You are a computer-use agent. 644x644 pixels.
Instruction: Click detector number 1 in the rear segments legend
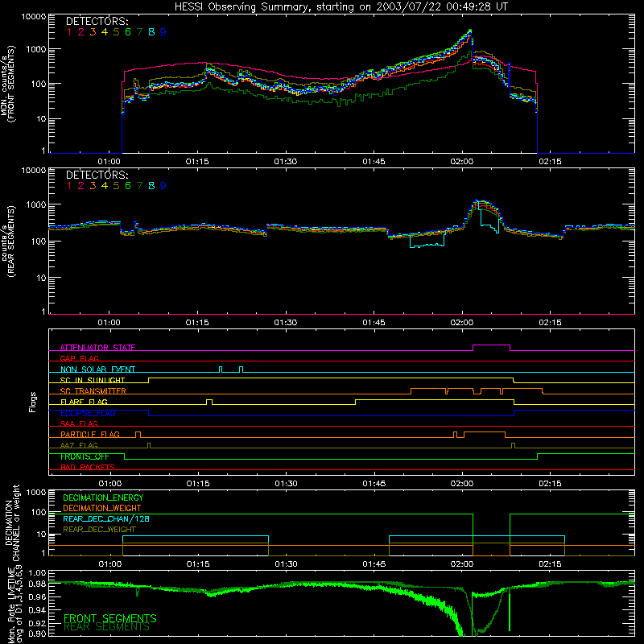tap(69, 186)
